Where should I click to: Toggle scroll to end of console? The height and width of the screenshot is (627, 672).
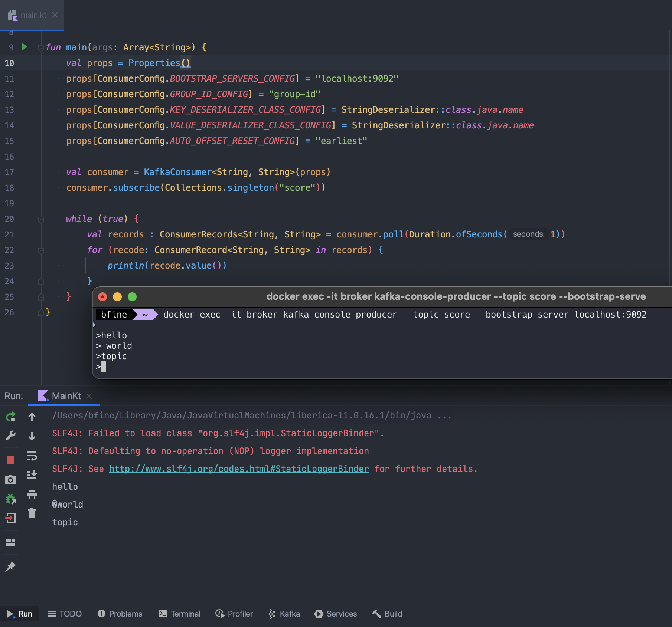pyautogui.click(x=32, y=475)
